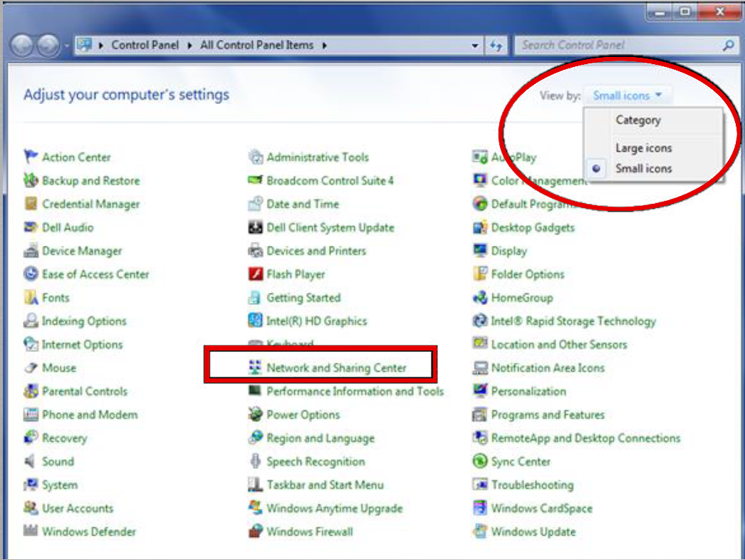Click the Troubleshooting icon
The width and height of the screenshot is (745, 560).
coord(480,485)
